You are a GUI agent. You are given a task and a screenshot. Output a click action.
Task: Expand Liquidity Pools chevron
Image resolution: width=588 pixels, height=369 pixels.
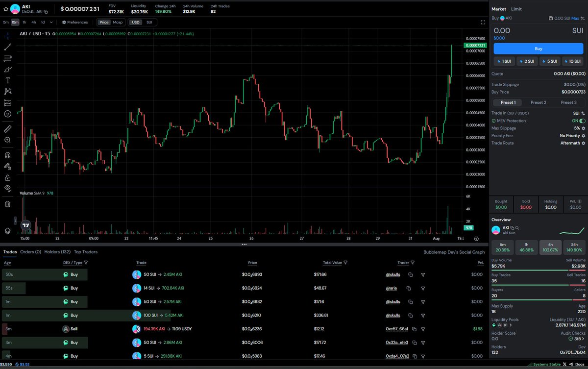[x=511, y=325]
